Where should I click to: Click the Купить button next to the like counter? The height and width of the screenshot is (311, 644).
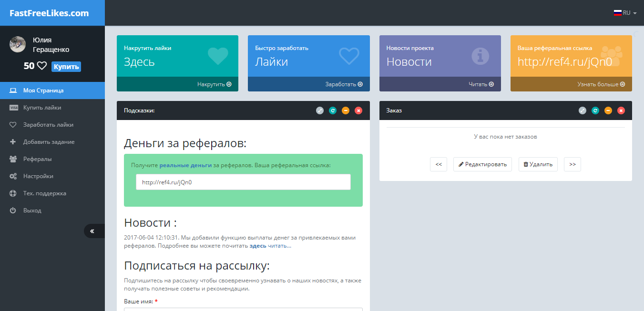coord(66,66)
